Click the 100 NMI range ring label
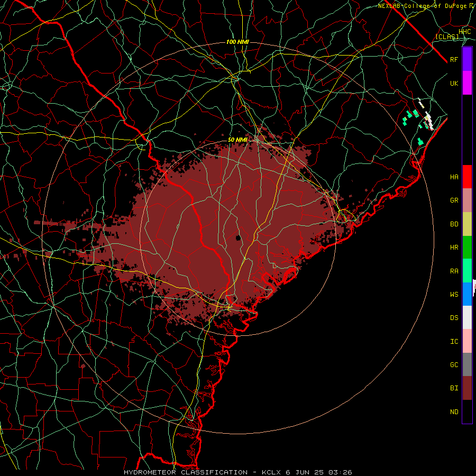Screen dimensions: 476x476 click(237, 42)
